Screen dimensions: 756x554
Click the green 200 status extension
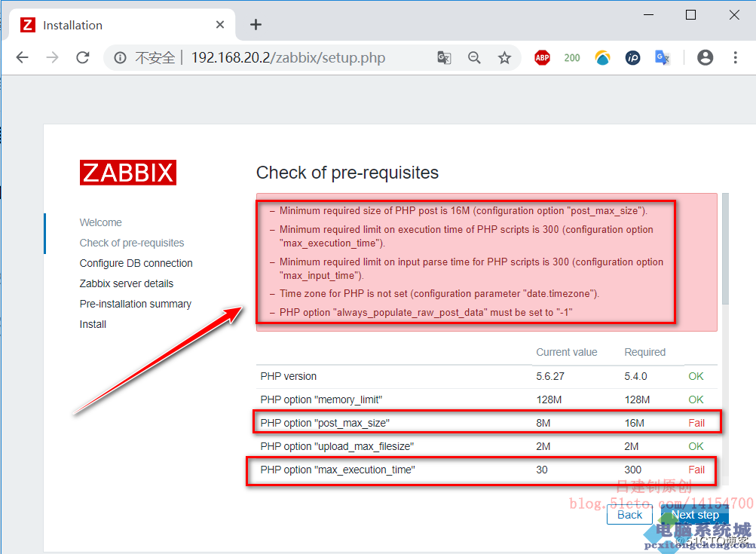[x=572, y=58]
